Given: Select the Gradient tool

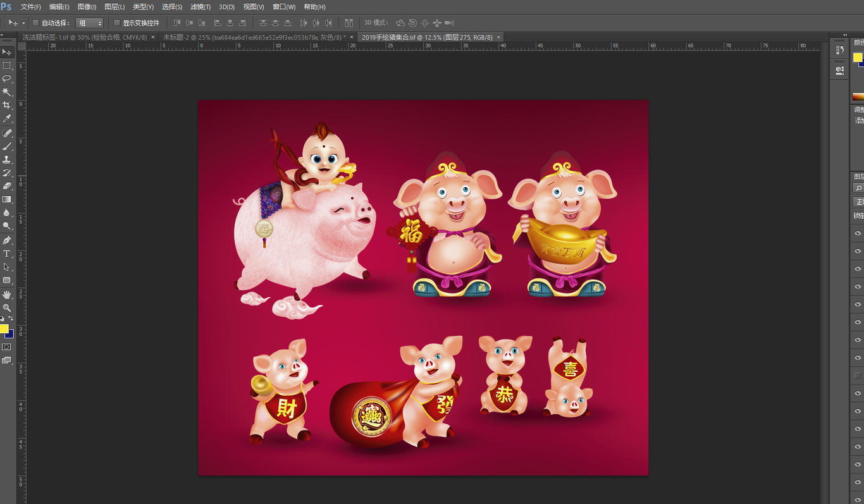Looking at the screenshot, I should pos(7,199).
